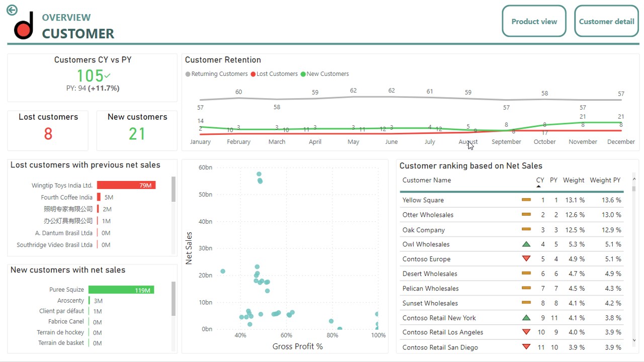The image size is (644, 362).
Task: Toggle Lost Customers legend marker
Action: (253, 74)
